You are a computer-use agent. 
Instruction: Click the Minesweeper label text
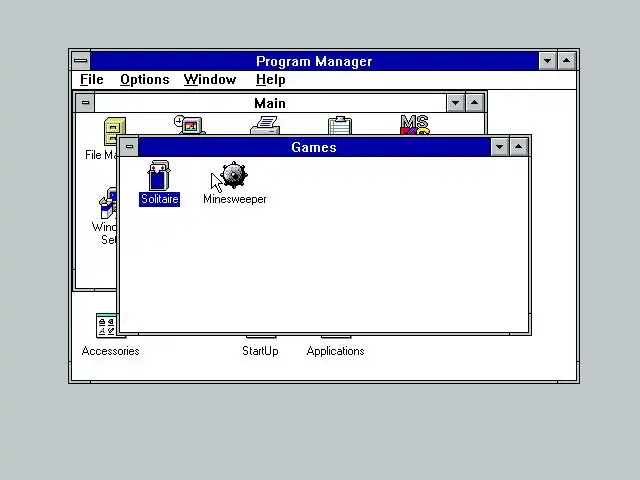coord(235,199)
